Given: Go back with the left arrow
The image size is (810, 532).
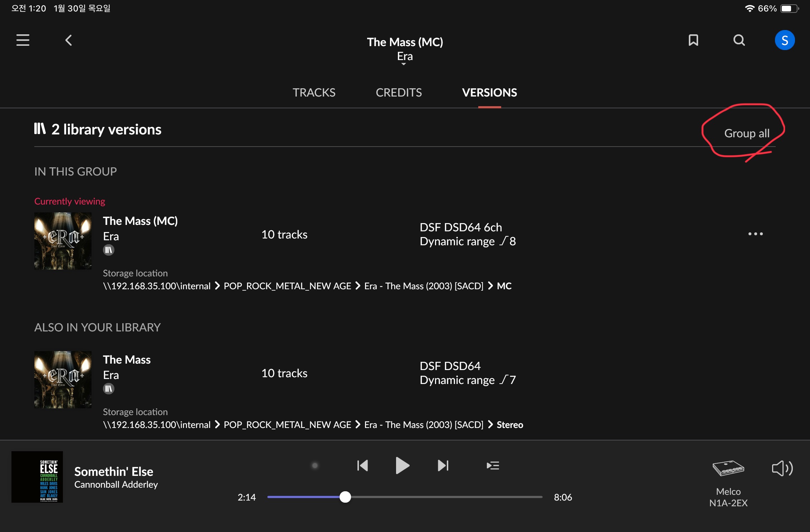Looking at the screenshot, I should 69,40.
